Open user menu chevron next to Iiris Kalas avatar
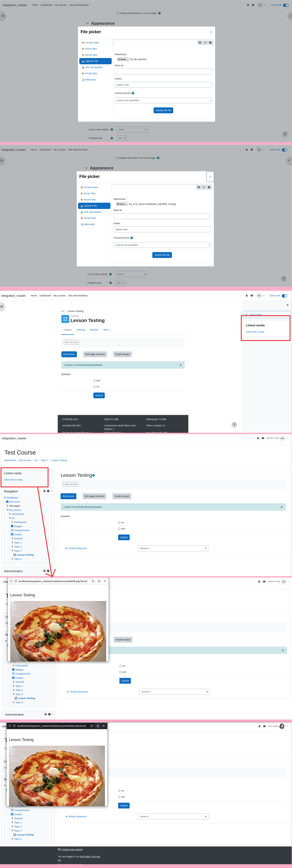This screenshot has width=292, height=868. coord(287,726)
